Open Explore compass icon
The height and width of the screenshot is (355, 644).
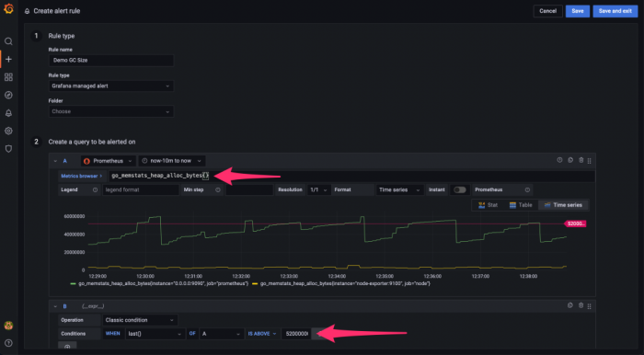click(8, 95)
